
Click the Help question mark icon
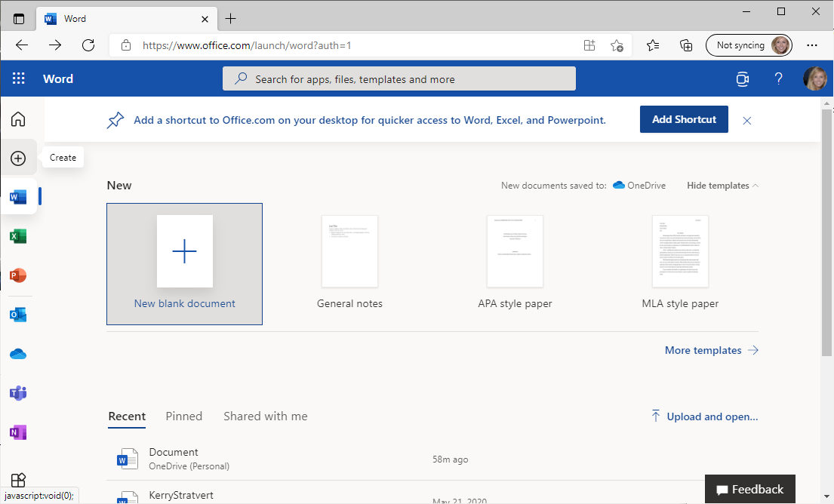[779, 79]
